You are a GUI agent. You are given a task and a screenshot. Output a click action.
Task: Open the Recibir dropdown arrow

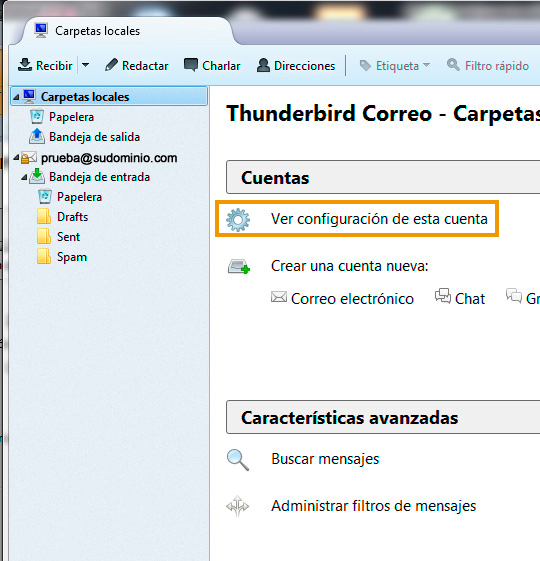pyautogui.click(x=86, y=65)
